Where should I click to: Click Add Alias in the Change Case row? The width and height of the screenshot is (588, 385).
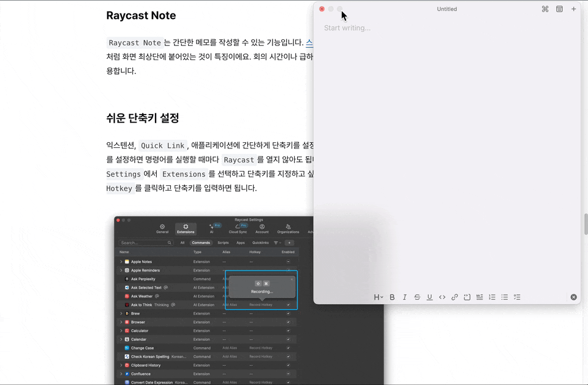click(230, 348)
